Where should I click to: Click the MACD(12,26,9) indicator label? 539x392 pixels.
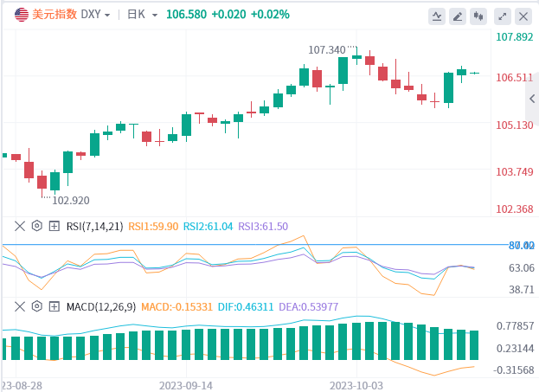(x=101, y=306)
